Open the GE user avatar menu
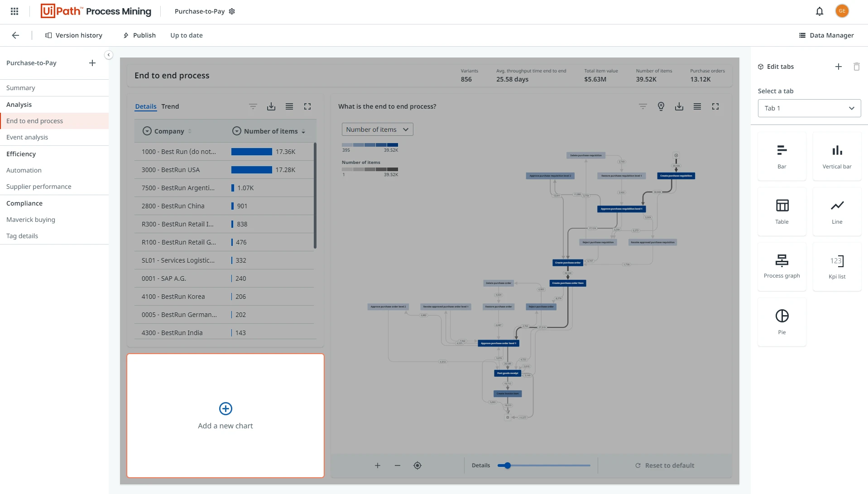868x494 pixels. click(x=842, y=11)
